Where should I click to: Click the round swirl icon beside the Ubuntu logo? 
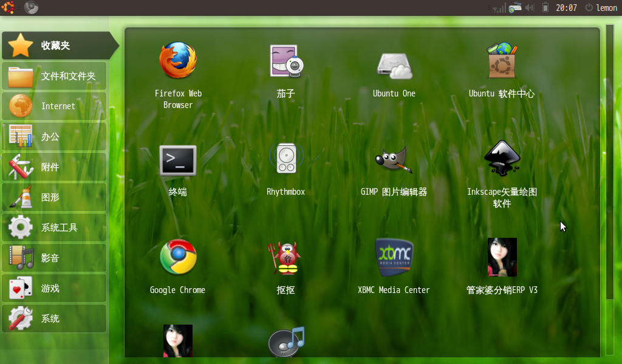32,7
